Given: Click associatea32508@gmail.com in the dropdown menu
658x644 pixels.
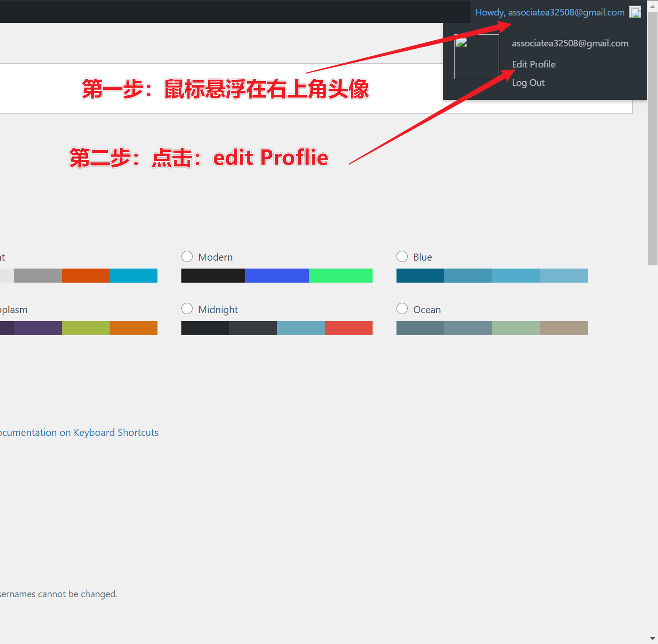Looking at the screenshot, I should [x=570, y=43].
